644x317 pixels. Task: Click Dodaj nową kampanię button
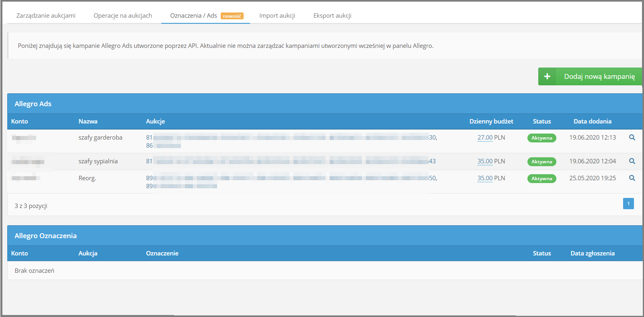590,76
